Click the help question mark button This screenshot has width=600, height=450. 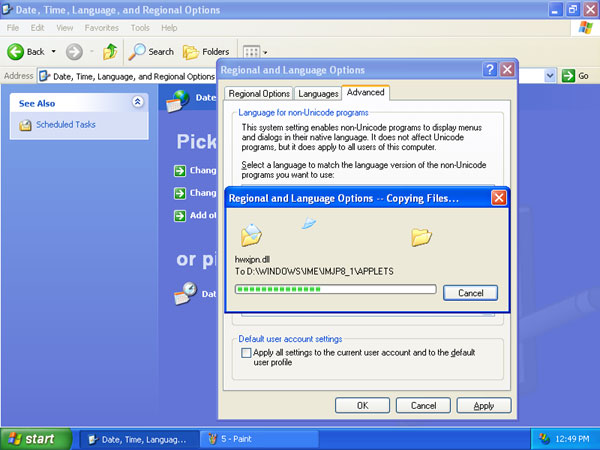click(490, 70)
